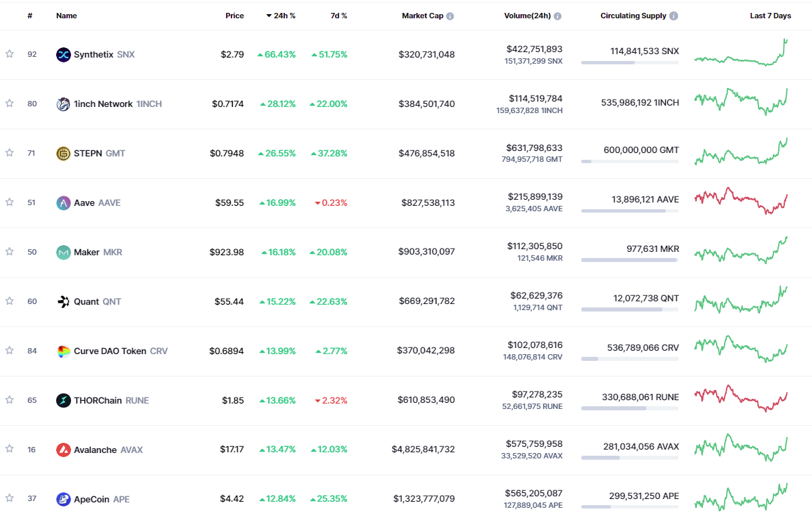Click the 1inch Network logo icon
The image size is (812, 518).
point(63,104)
